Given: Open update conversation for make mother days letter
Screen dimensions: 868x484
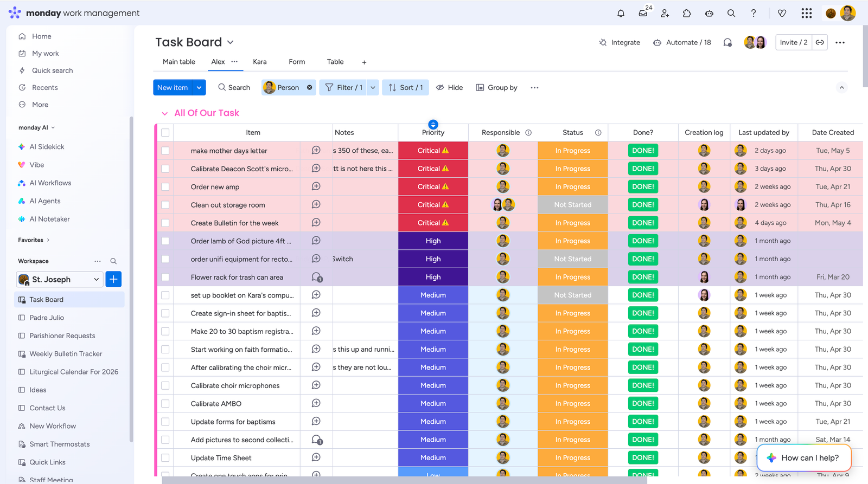Looking at the screenshot, I should tap(316, 150).
